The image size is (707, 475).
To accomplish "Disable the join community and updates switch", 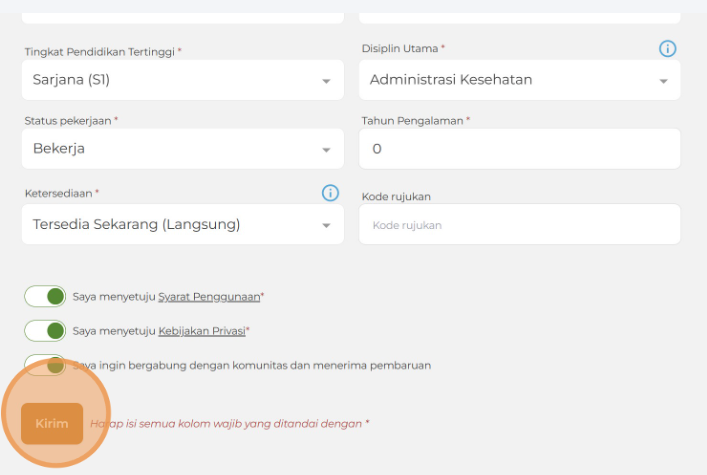I will (x=45, y=365).
